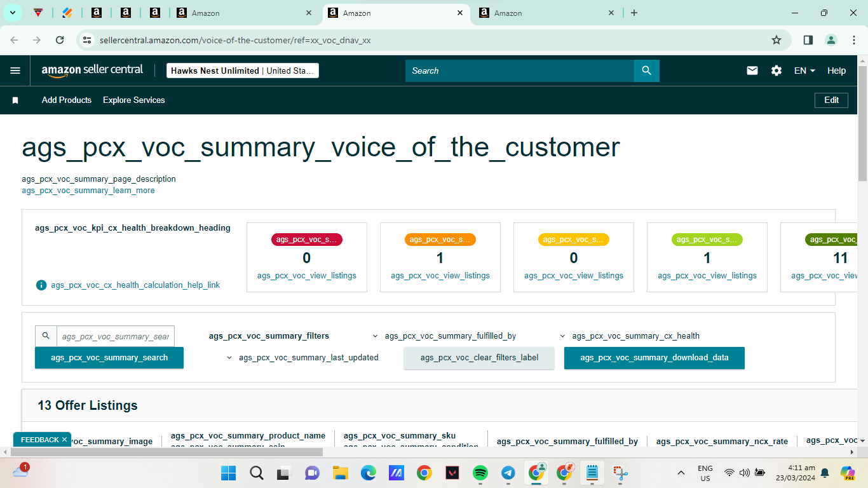Open the ags_pcx_voc_summary_learn_more link
Viewport: 868px width, 488px height.
click(88, 190)
